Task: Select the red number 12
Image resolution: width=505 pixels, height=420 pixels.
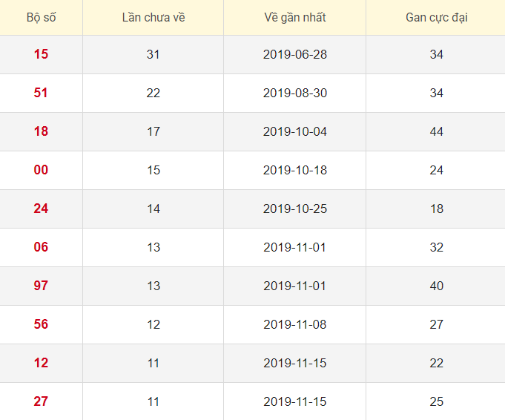Action: (41, 364)
